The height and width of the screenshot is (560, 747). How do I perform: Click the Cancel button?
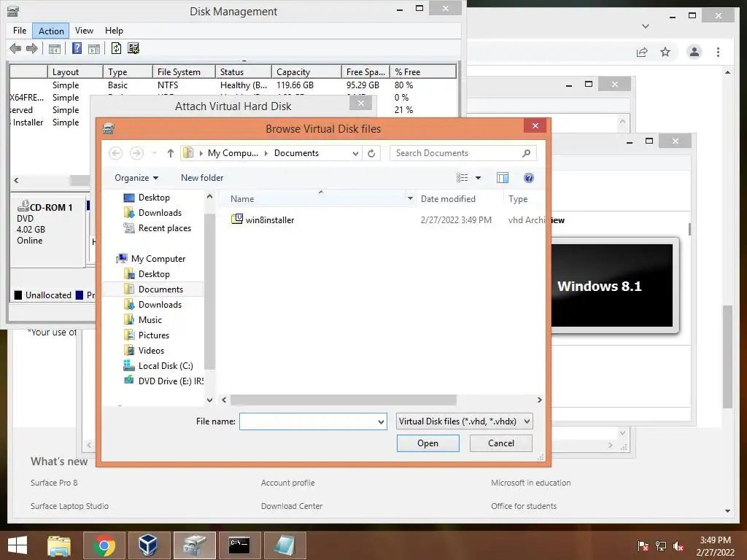point(501,443)
